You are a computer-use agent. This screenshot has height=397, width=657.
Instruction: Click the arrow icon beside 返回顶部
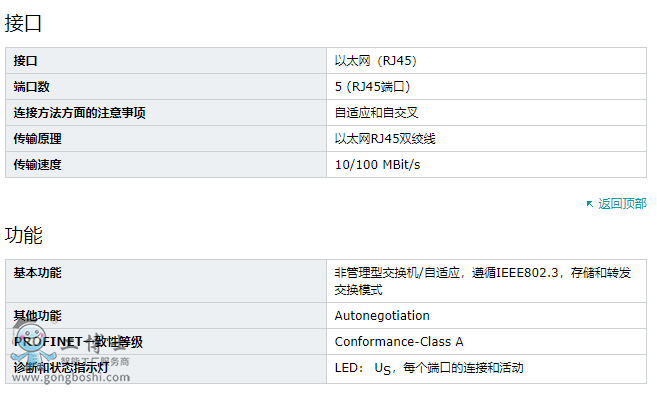pos(590,204)
